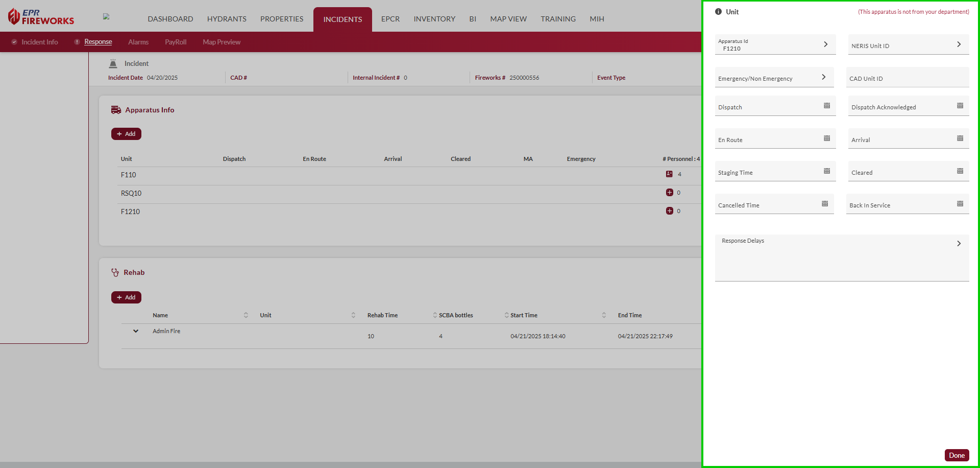Open Back In Service calendar picker
This screenshot has height=468, width=980.
tap(960, 204)
